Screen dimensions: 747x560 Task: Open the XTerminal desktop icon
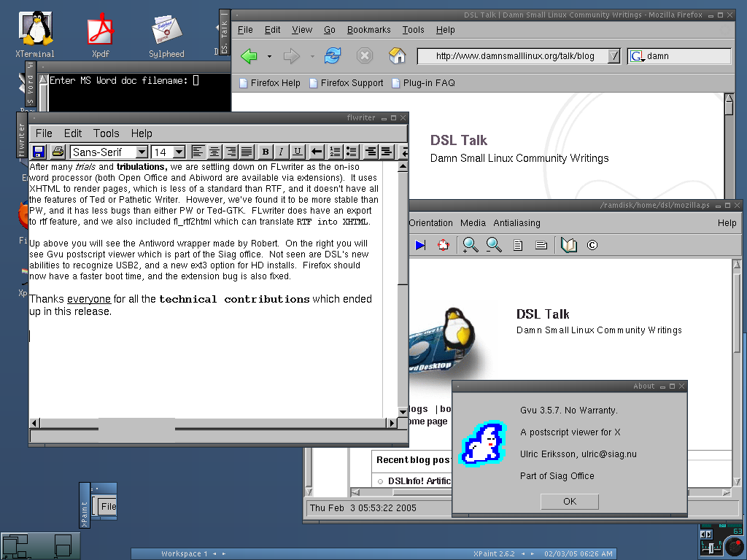35,35
